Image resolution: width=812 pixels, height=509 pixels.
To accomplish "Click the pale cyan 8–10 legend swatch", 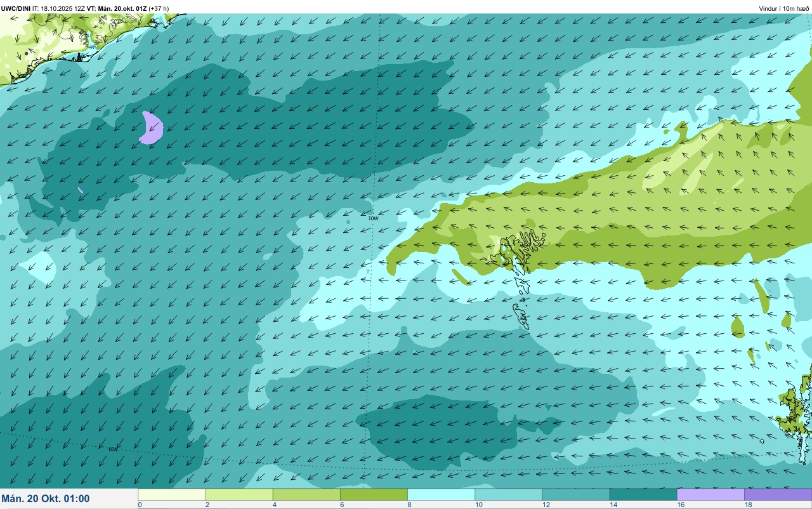I will 441,494.
